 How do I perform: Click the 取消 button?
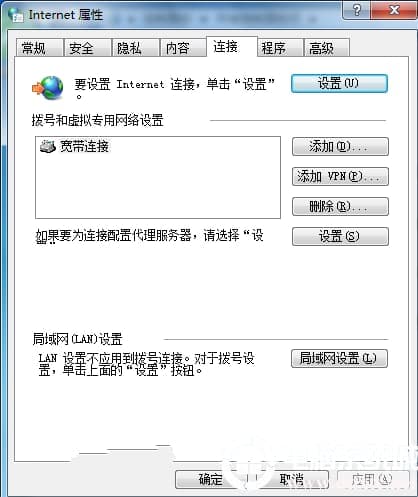click(x=292, y=480)
